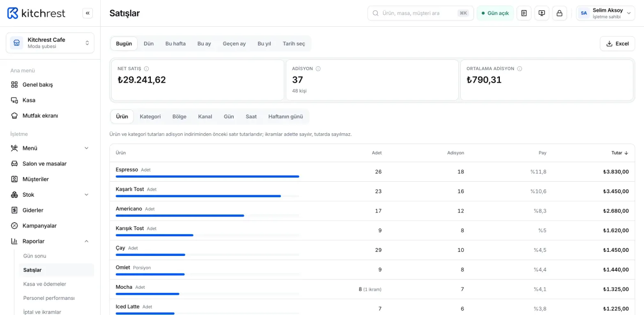
Task: Switch to the Kategori tab
Action: 150,116
